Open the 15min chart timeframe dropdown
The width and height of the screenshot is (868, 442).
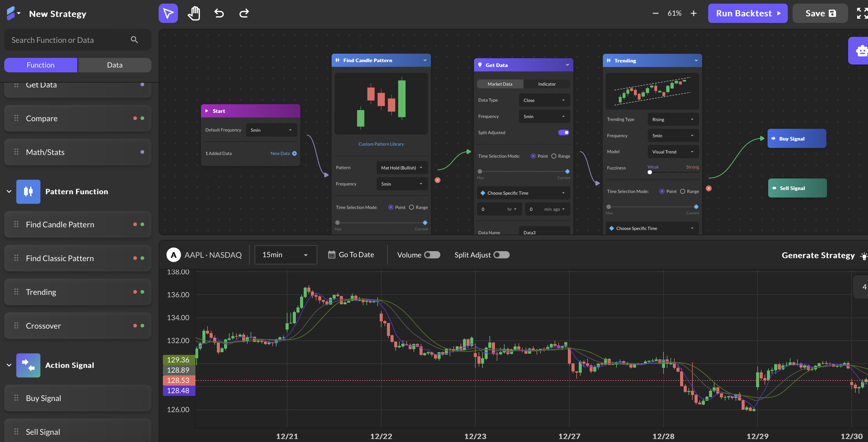[x=285, y=255]
